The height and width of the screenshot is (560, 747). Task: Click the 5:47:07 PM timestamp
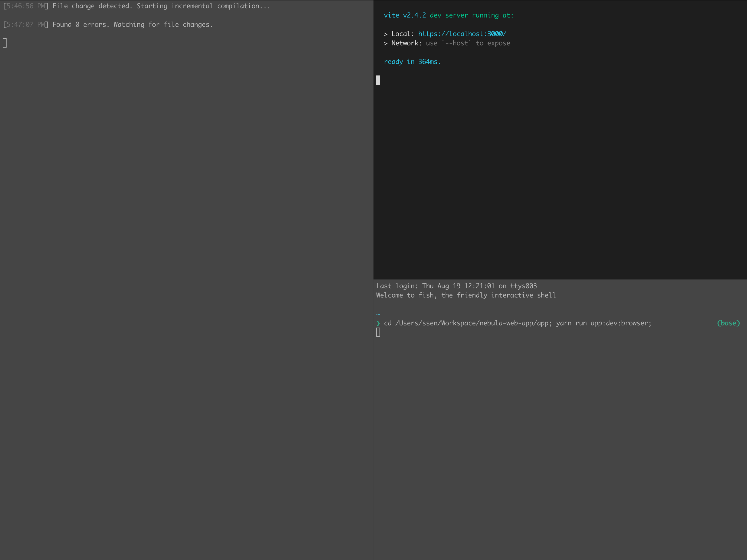(25, 25)
